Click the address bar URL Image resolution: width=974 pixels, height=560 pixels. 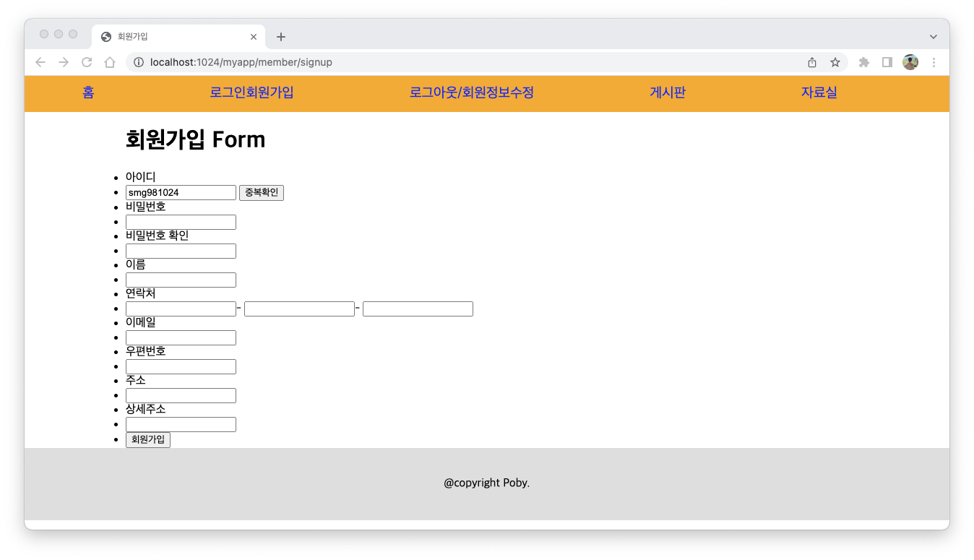click(241, 62)
